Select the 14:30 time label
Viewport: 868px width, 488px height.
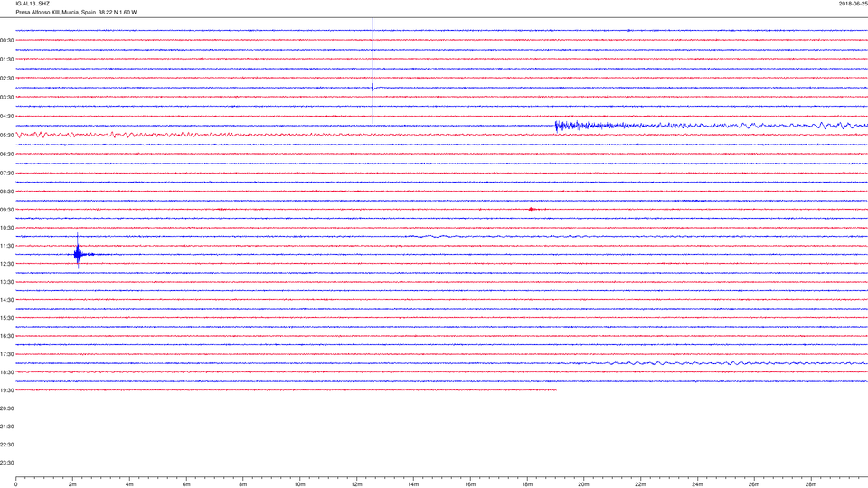pos(6,300)
